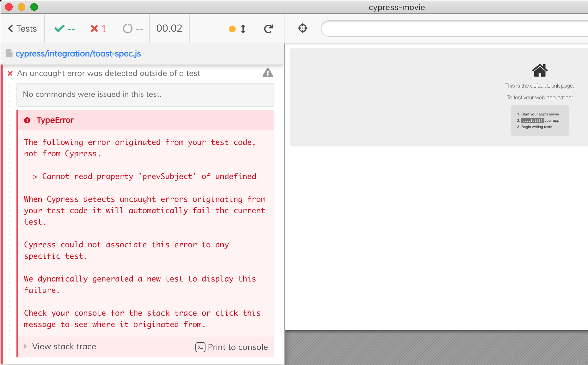Minimize the window with the yellow button
588x365 pixels.
[21, 7]
